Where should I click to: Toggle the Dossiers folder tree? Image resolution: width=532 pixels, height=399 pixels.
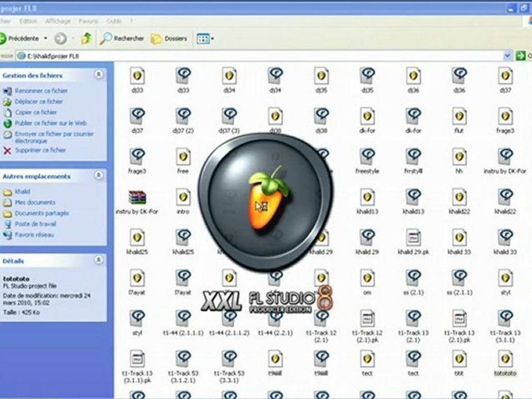(x=169, y=39)
